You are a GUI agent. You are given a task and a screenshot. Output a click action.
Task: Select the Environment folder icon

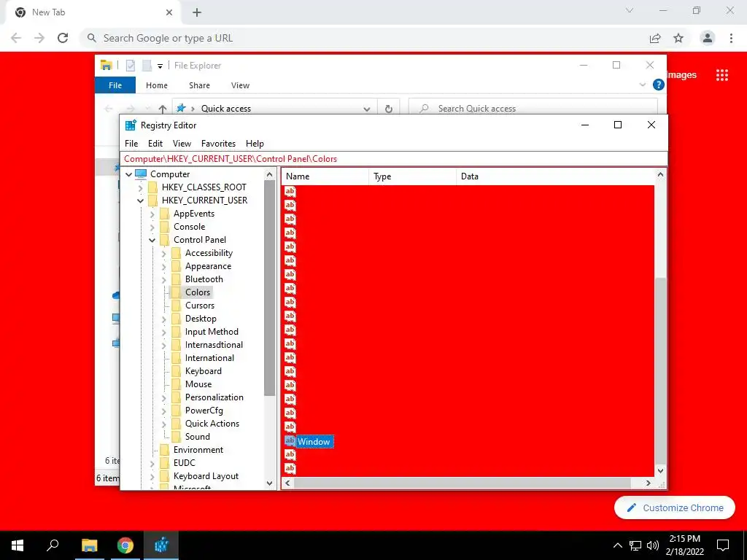(x=165, y=449)
